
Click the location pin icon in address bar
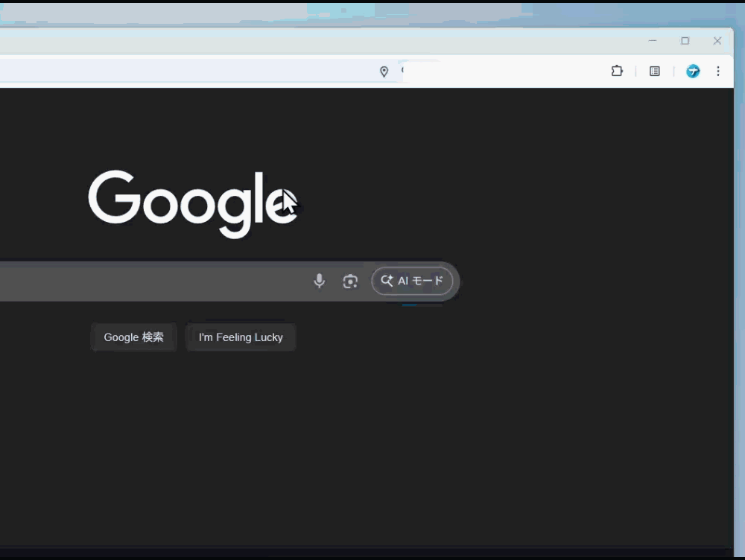(x=384, y=71)
